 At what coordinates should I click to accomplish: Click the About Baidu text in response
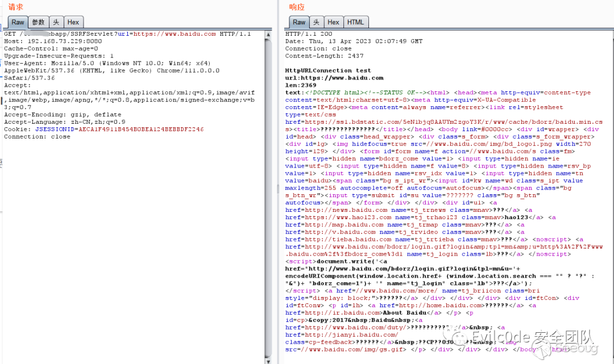405,313
